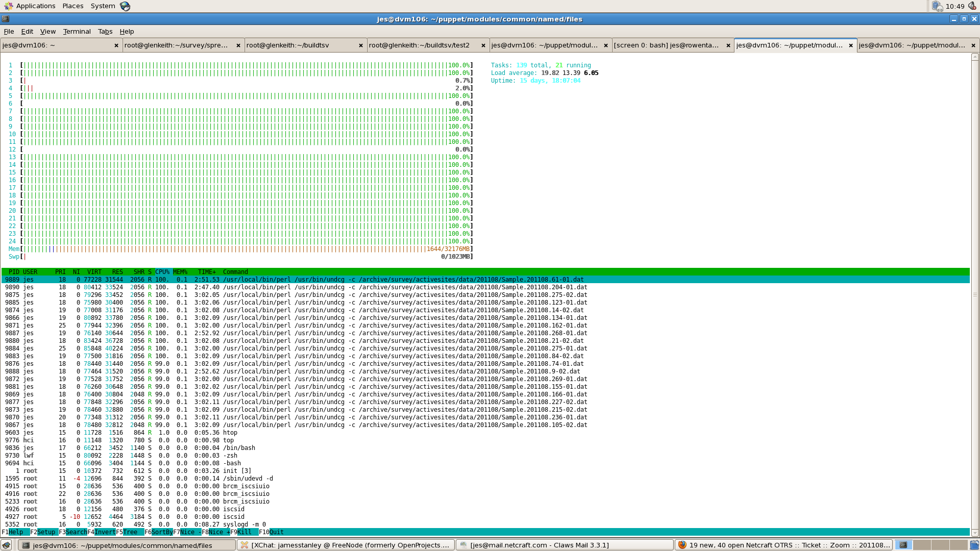The image size is (980, 551).
Task: Click F5 Tree in htop footer
Action: pos(130,532)
